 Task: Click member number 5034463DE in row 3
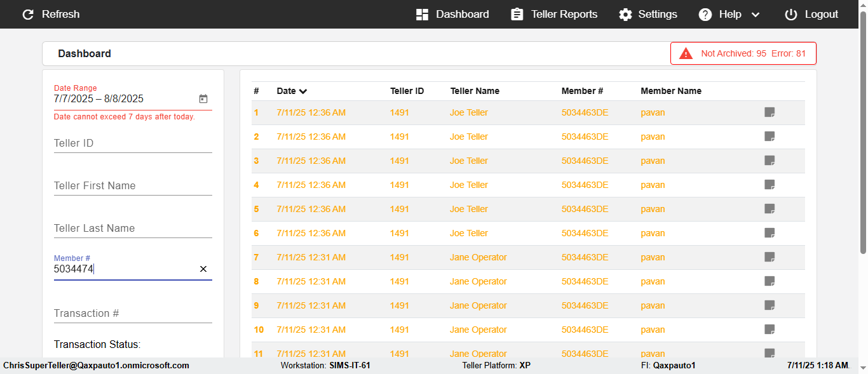[x=585, y=161]
